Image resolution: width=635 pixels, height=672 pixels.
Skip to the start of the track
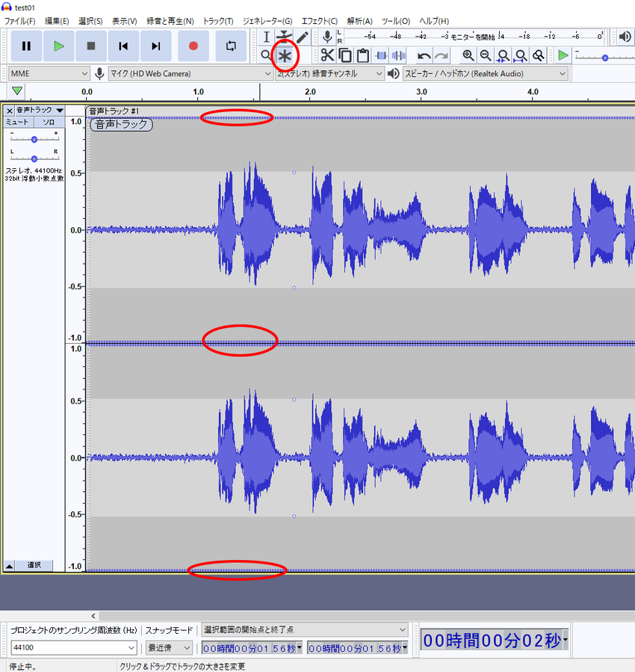point(123,46)
